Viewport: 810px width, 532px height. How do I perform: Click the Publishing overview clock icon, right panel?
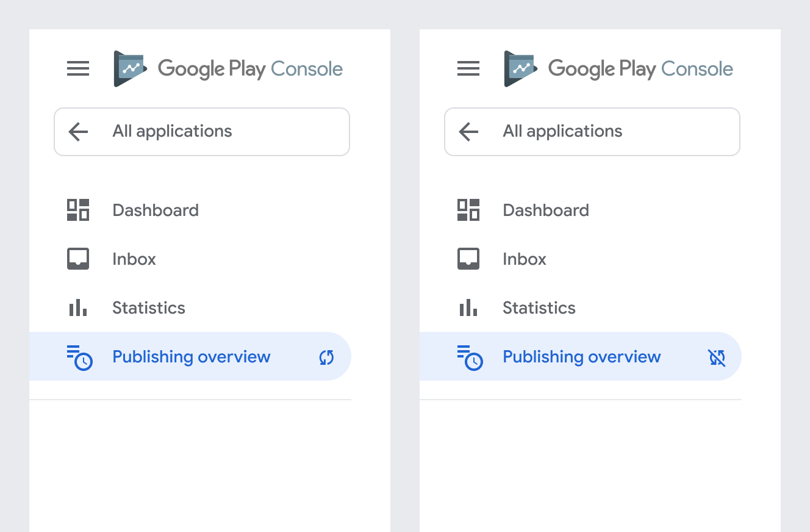click(x=470, y=358)
